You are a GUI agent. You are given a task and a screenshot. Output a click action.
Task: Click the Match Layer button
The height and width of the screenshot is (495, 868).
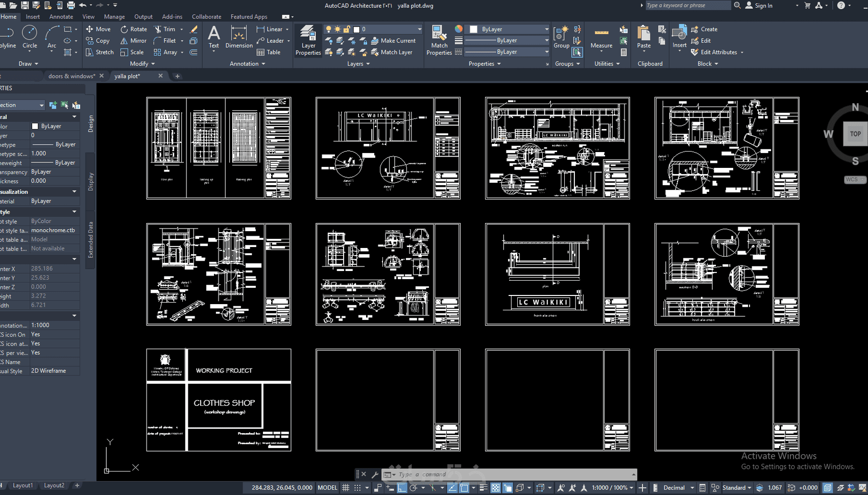[392, 52]
